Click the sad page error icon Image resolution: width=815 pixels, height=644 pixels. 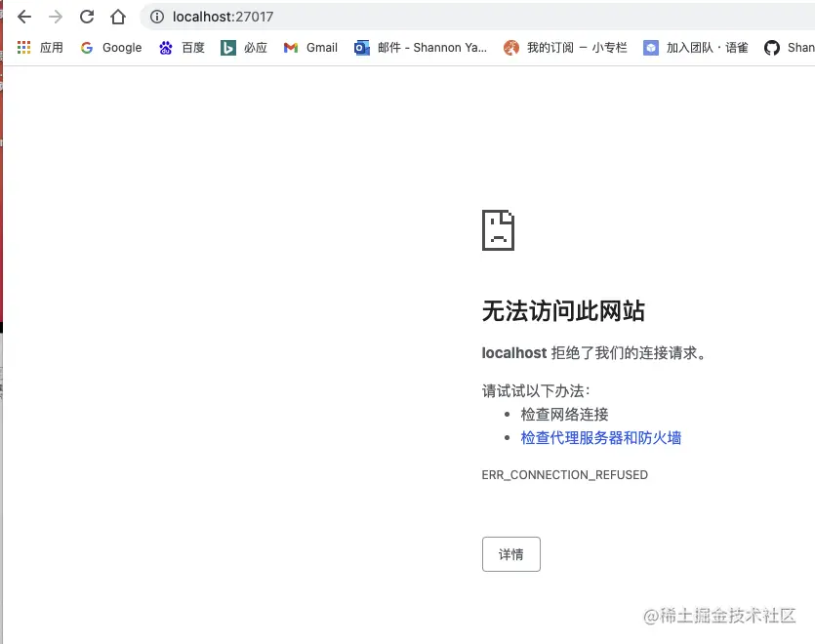[498, 230]
